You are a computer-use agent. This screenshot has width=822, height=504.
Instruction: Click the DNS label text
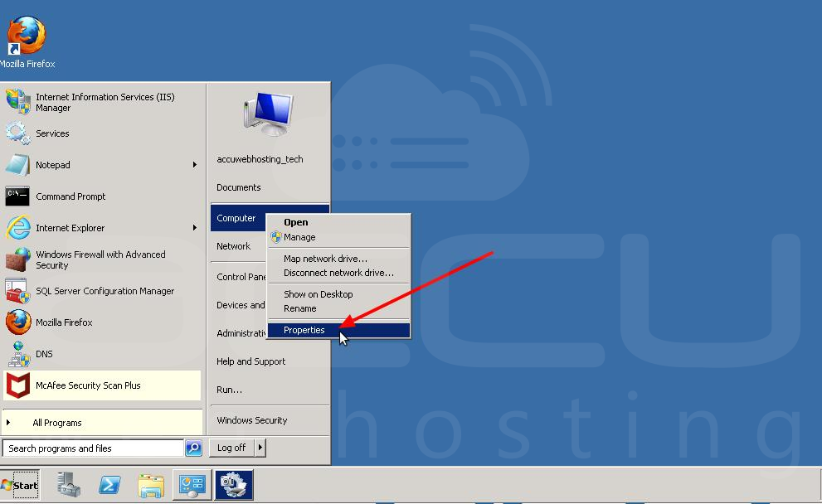[x=44, y=354]
